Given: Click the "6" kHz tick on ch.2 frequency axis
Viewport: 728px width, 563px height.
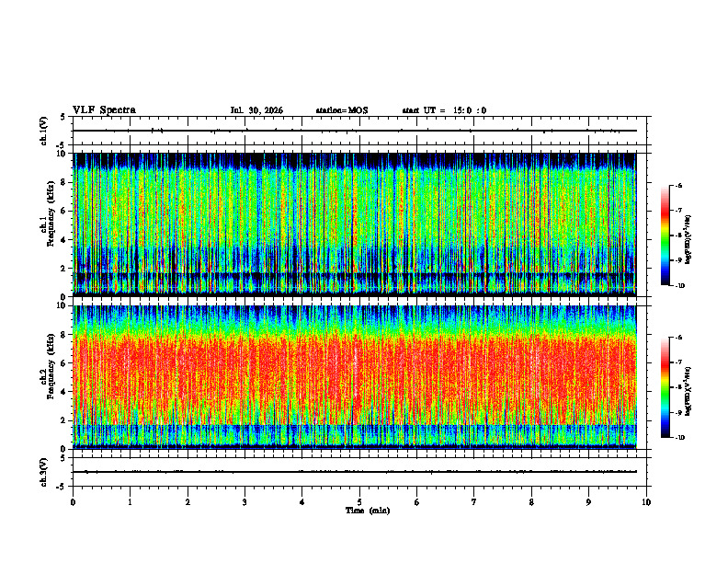Looking at the screenshot, I should tap(63, 363).
